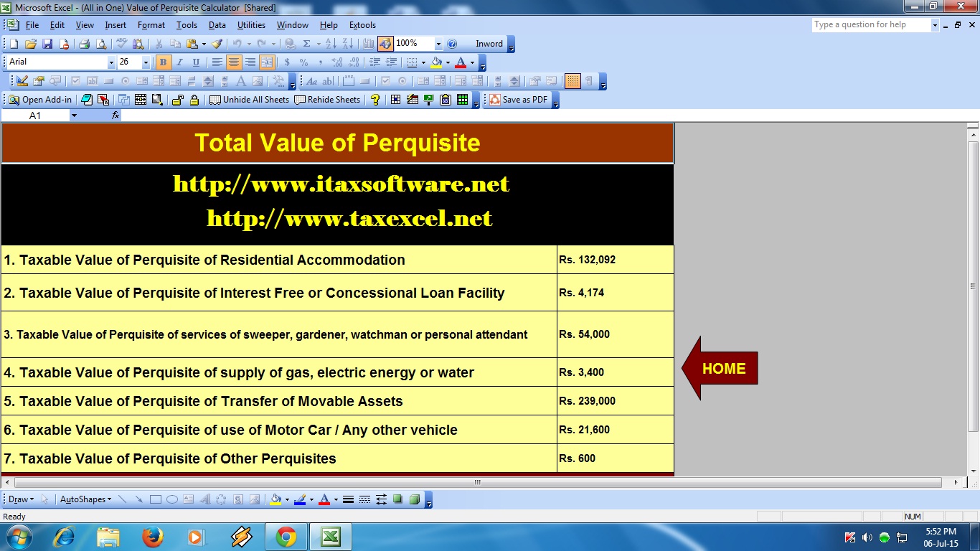Toggle the Merge and Center setting

[x=265, y=62]
